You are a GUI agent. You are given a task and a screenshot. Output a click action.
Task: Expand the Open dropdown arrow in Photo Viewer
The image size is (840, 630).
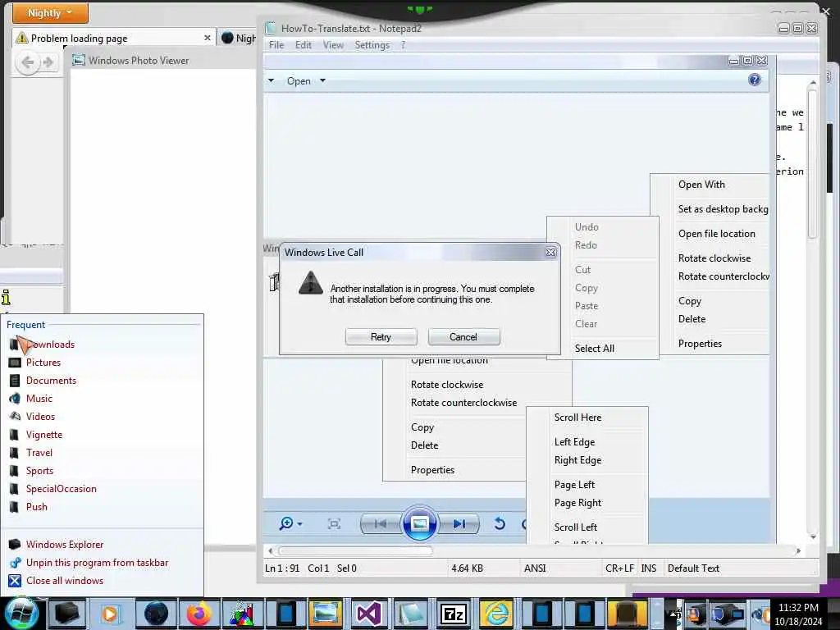322,80
